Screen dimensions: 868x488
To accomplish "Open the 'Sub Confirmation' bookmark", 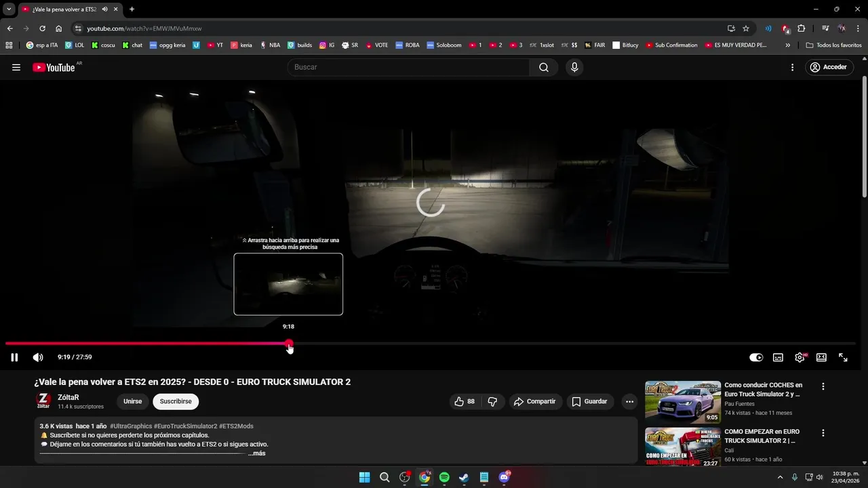I will [x=671, y=45].
